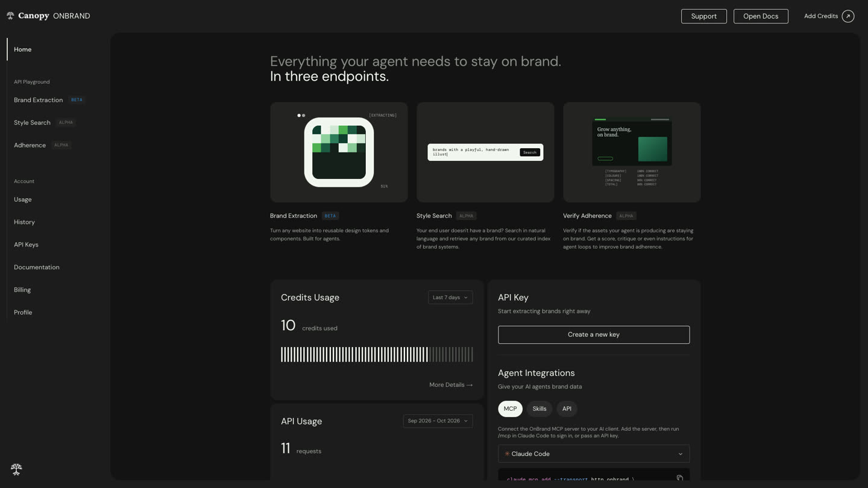Click the "10 credits used" value
The height and width of the screenshot is (488, 868).
coord(309,326)
